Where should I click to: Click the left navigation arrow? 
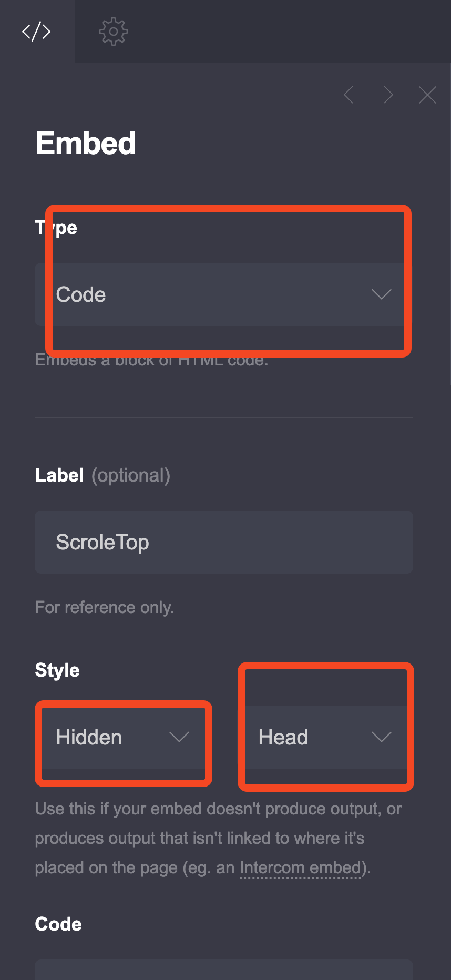[348, 95]
